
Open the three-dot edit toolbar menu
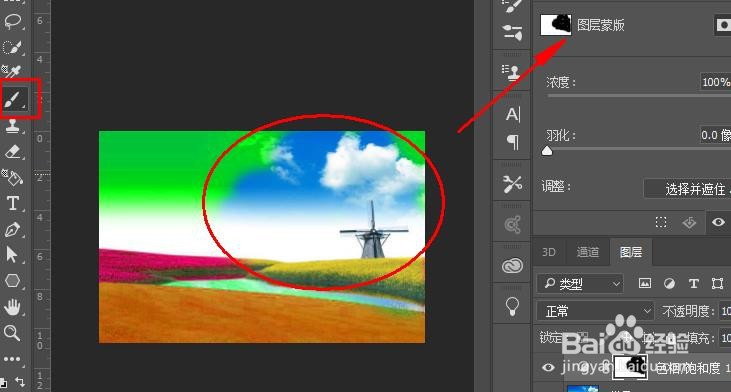pyautogui.click(x=13, y=359)
